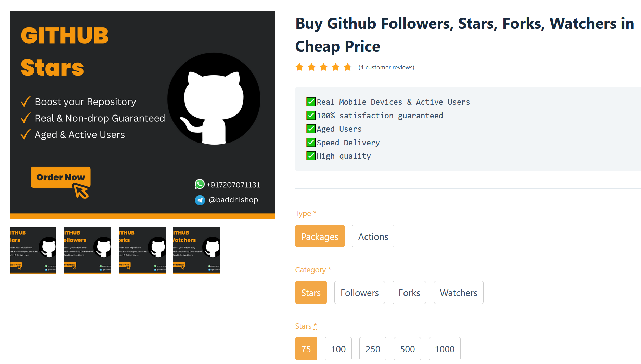Select the GitHub Followers thumbnail image
The image size is (641, 364).
(x=88, y=251)
